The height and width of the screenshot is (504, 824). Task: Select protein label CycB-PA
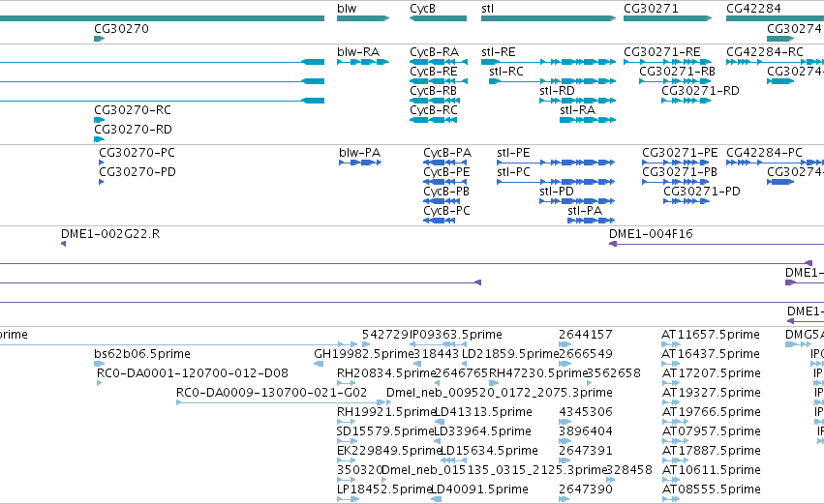point(447,153)
